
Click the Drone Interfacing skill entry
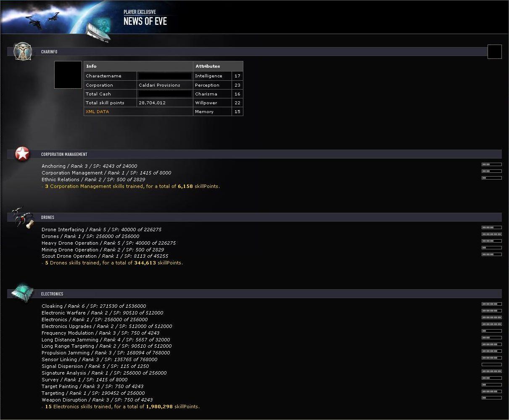point(101,230)
